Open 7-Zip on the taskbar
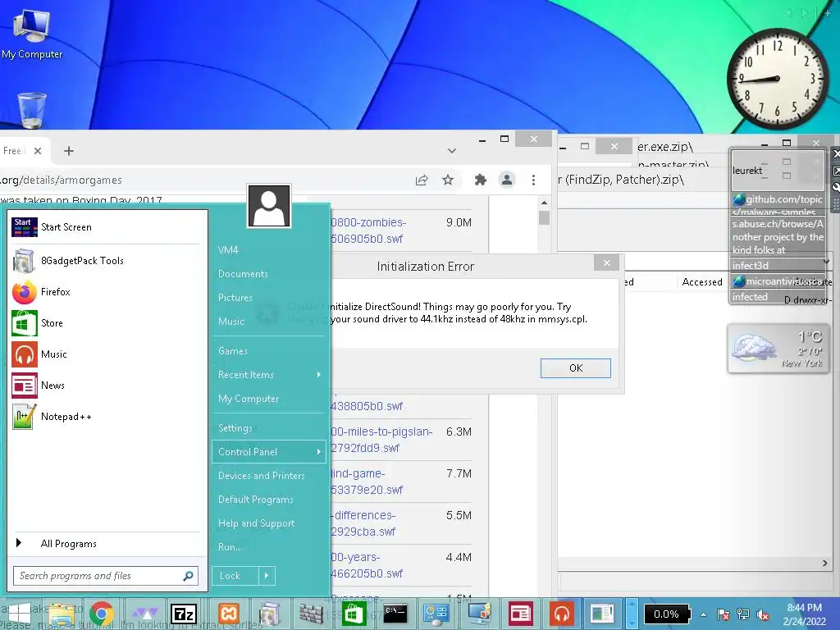Image resolution: width=840 pixels, height=630 pixels. [183, 614]
